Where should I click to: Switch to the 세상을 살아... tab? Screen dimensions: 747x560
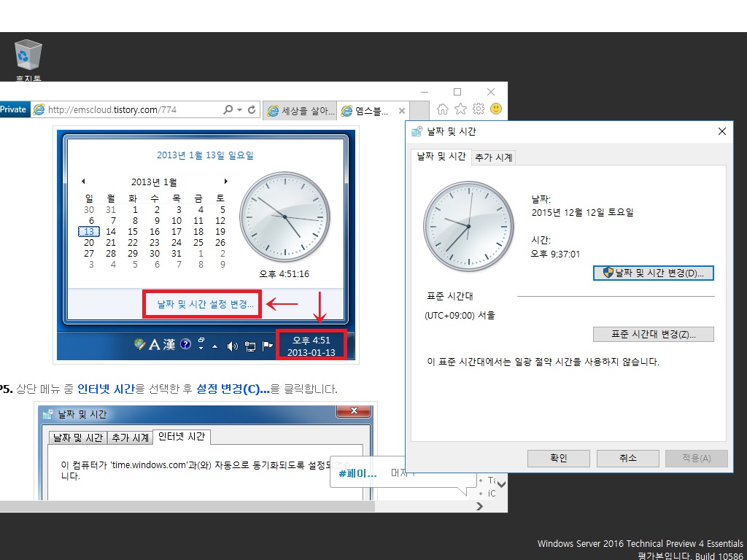300,111
